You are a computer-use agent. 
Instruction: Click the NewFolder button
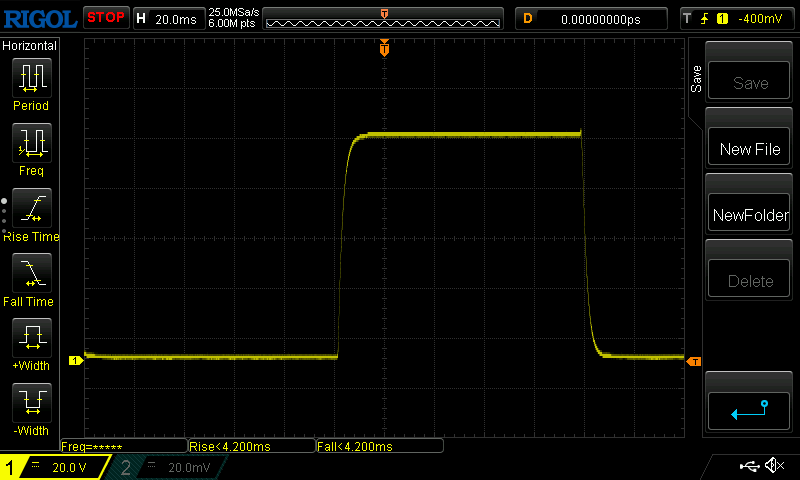pyautogui.click(x=748, y=213)
